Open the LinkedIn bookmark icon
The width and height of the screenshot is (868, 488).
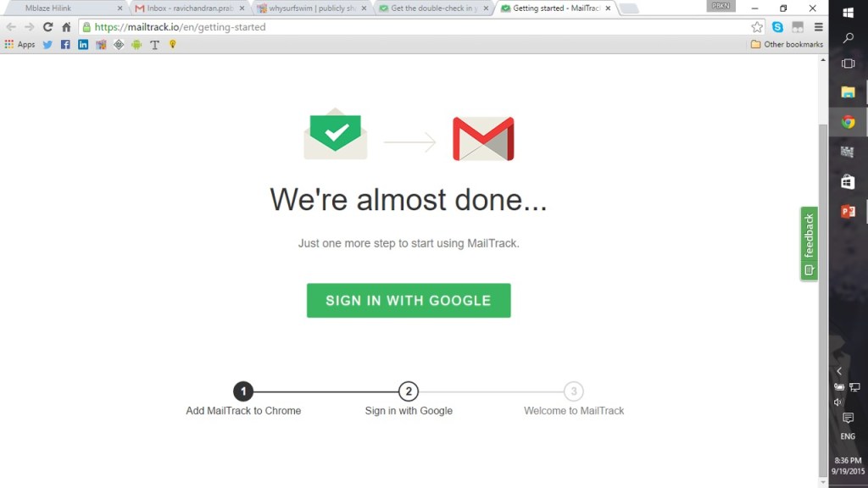coord(83,45)
